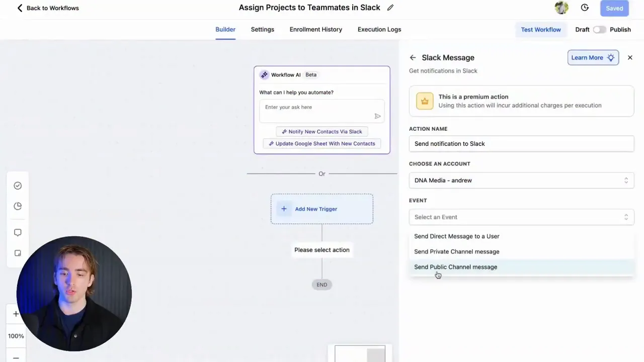The width and height of the screenshot is (644, 362).
Task: Click premium action crown icon
Action: (425, 101)
